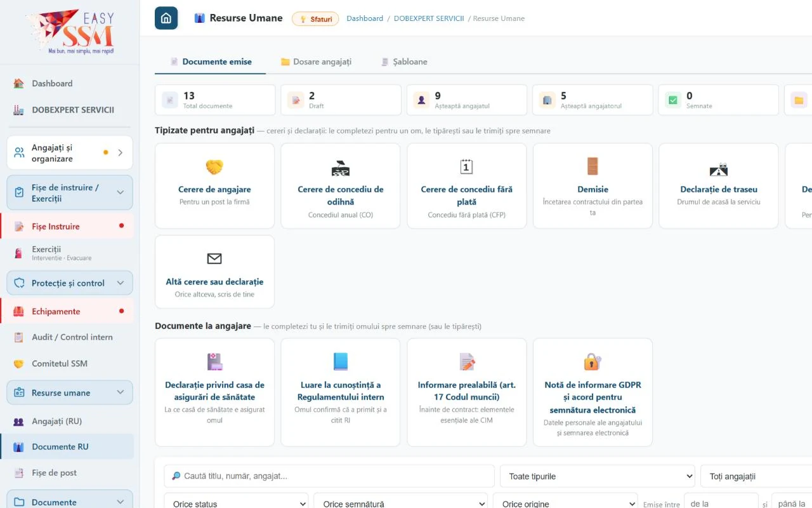This screenshot has height=508, width=812.
Task: Filter by Total documente counter
Action: pos(215,100)
